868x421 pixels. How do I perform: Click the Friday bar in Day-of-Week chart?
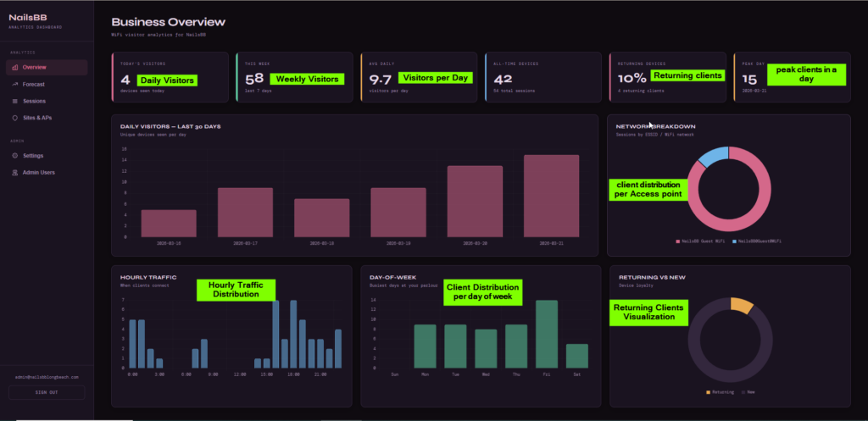tap(547, 334)
